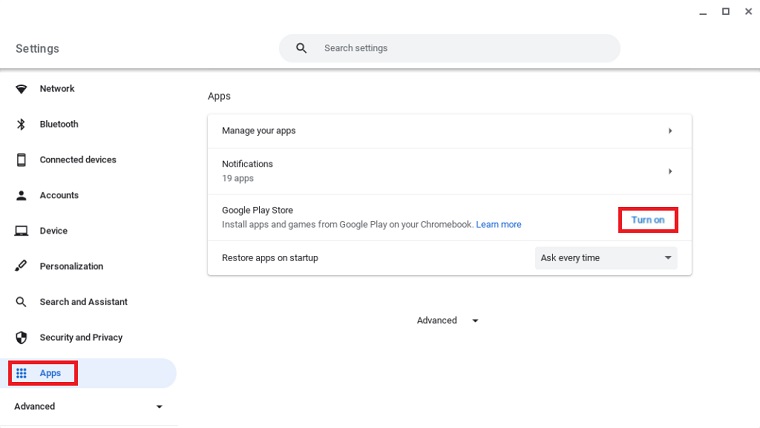The image size is (760, 428).
Task: Maximize the Settings window
Action: coord(725,11)
